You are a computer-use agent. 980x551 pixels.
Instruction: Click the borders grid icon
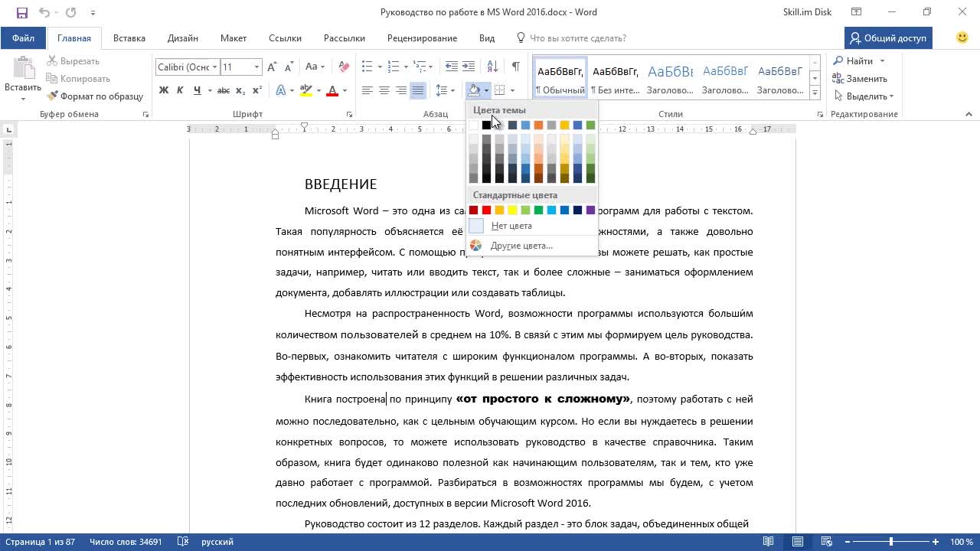pyautogui.click(x=500, y=90)
